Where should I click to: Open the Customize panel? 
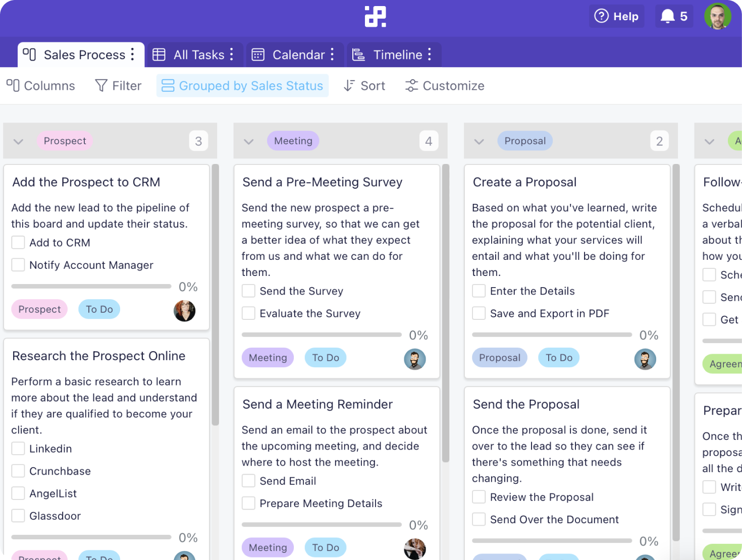[445, 86]
